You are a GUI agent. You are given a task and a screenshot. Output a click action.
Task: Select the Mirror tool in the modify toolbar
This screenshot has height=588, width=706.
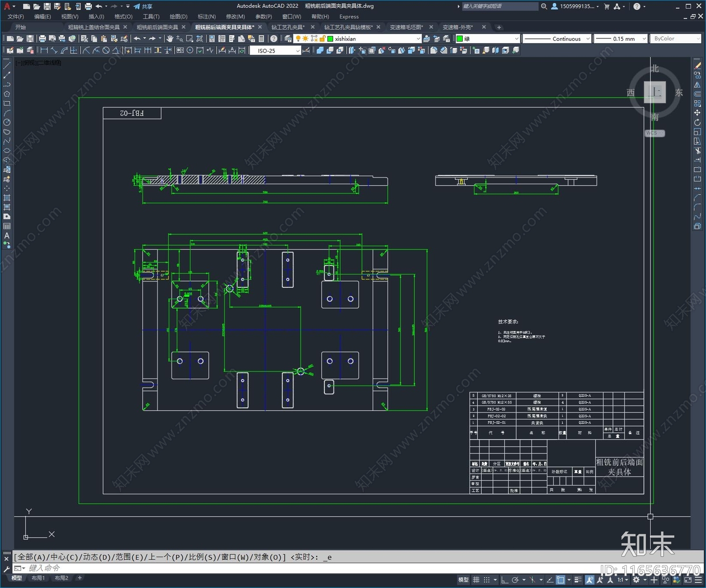(x=698, y=84)
